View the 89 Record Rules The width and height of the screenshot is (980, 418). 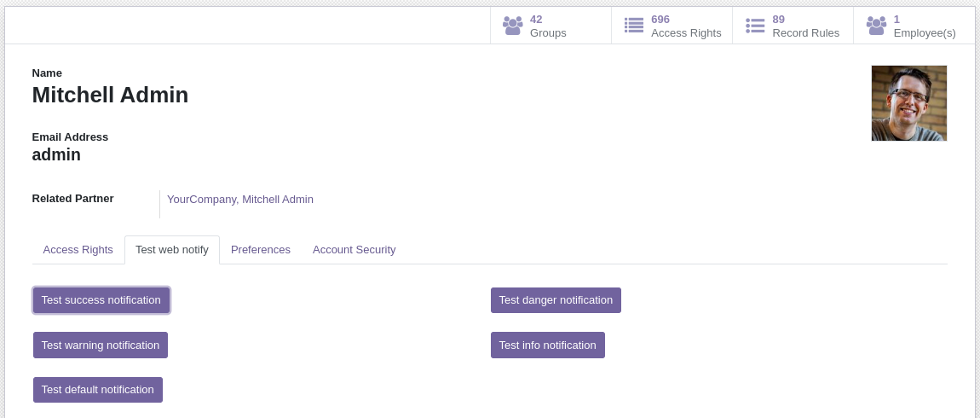point(805,26)
